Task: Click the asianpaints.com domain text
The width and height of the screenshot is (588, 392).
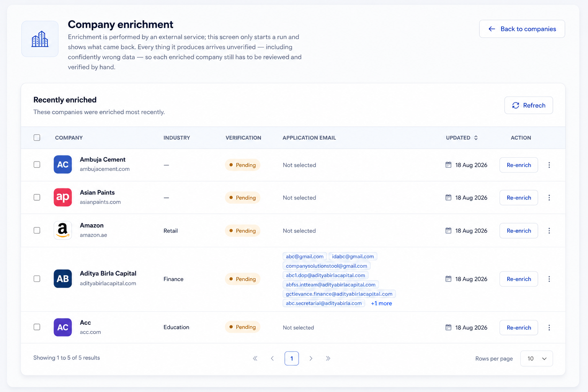Action: click(x=100, y=202)
